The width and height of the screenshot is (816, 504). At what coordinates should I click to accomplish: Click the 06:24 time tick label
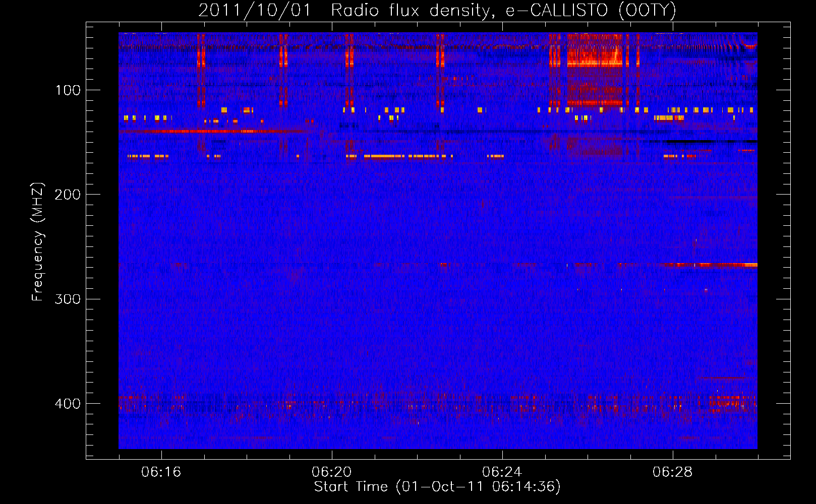click(502, 472)
